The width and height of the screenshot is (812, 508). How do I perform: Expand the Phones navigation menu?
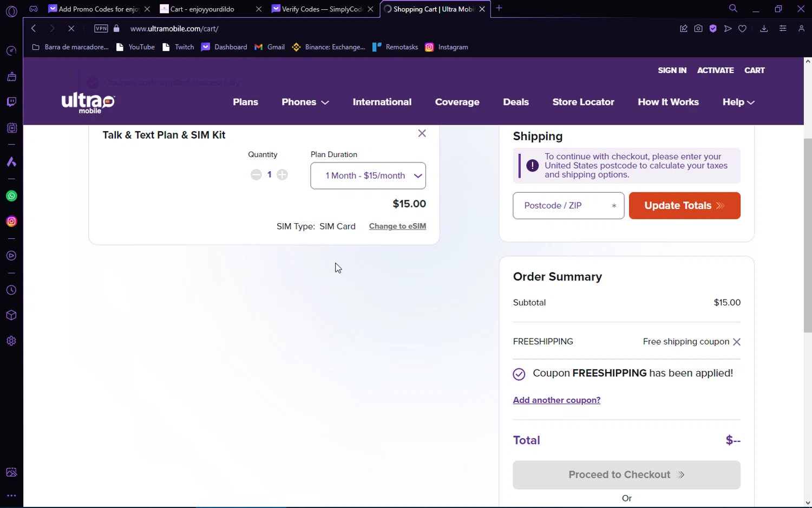[x=305, y=102]
